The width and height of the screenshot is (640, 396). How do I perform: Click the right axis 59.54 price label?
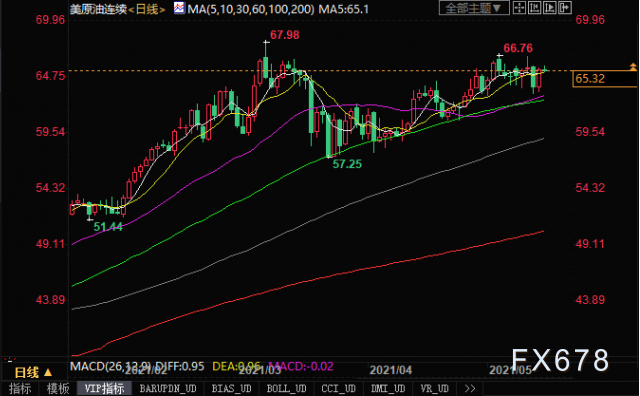tap(590, 132)
